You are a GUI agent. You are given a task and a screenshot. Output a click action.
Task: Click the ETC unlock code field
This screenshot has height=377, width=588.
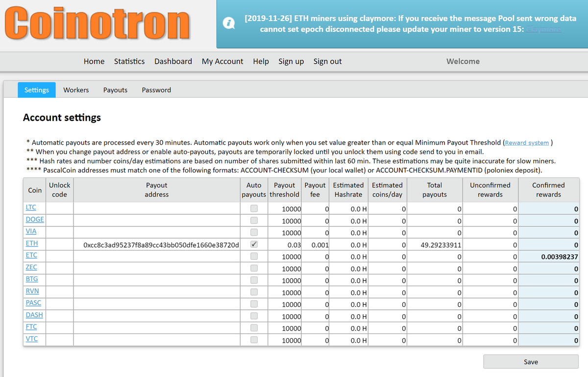point(60,256)
